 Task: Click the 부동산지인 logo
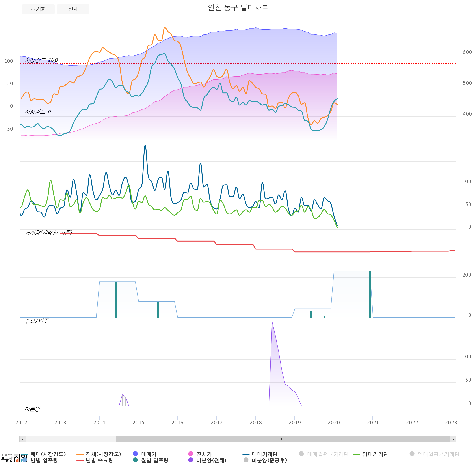click(14, 458)
